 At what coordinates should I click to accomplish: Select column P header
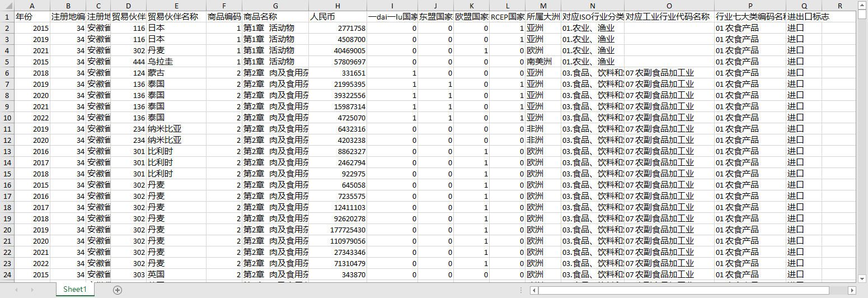(750, 6)
